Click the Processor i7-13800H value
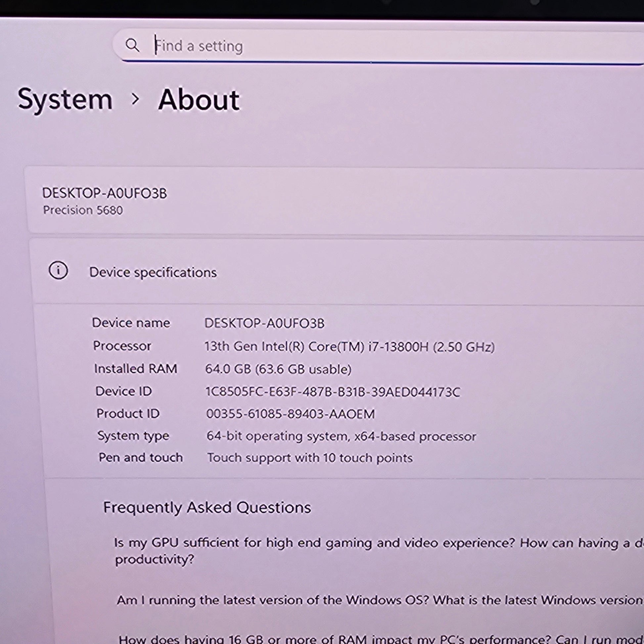 pyautogui.click(x=349, y=347)
